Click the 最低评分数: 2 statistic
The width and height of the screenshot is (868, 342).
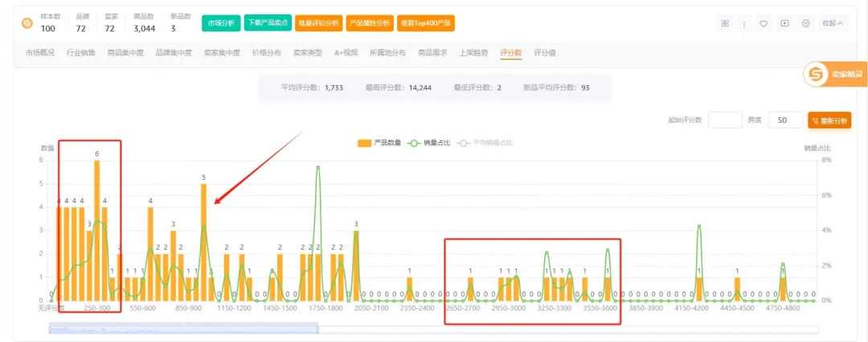click(x=477, y=88)
